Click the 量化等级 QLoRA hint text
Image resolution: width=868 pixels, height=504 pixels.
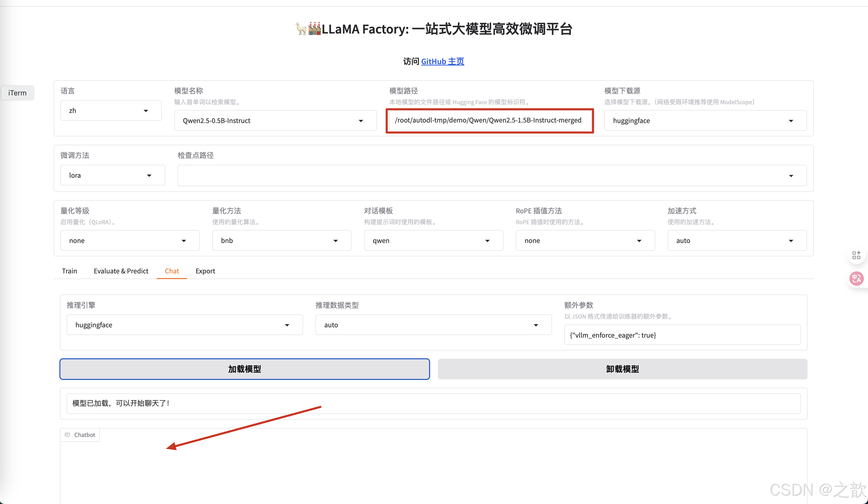pos(89,222)
